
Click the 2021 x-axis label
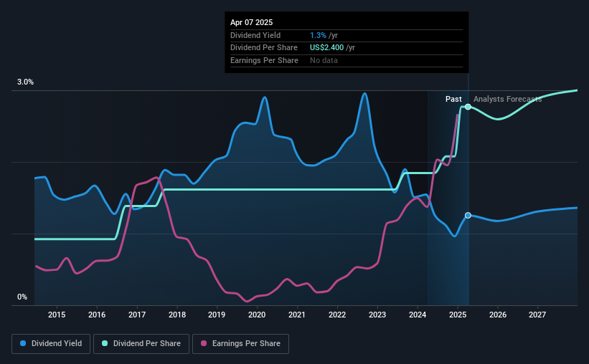(x=297, y=315)
